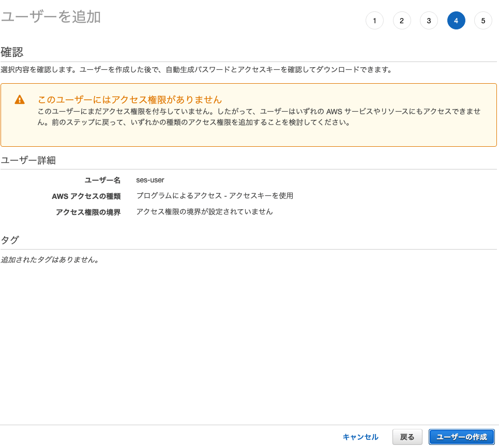499x448 pixels.
Task: Select step 3 in the progress indicator
Action: click(x=429, y=21)
